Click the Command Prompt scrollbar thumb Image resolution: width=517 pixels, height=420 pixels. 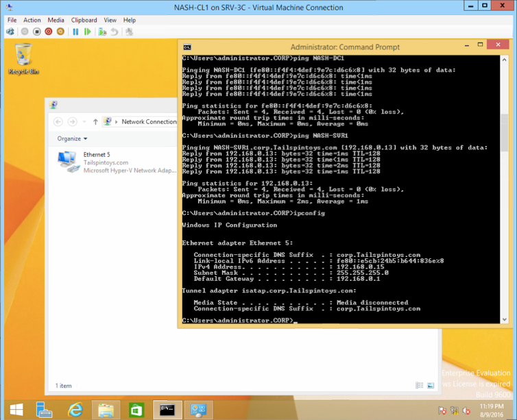tap(504, 133)
